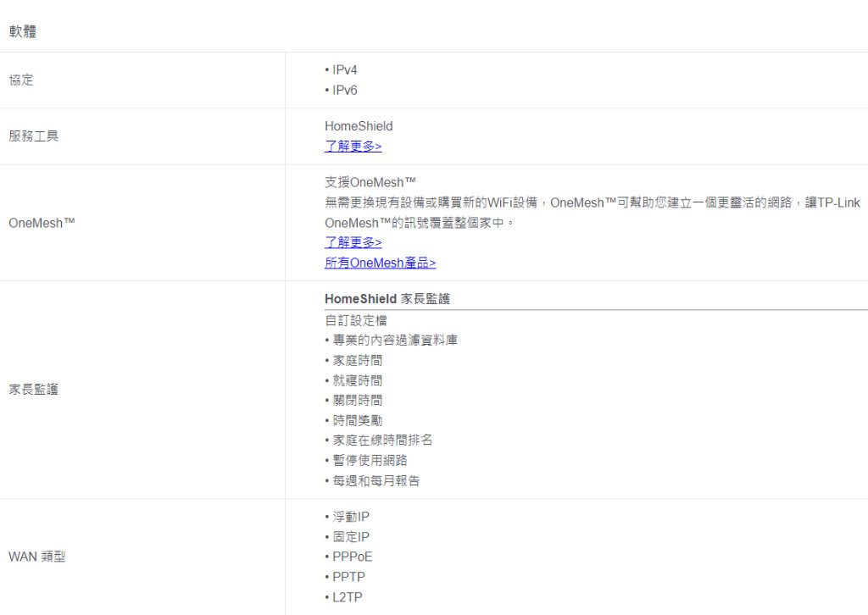The width and height of the screenshot is (868, 615).
Task: Open 了解更多 link under HomeShield
Action: (353, 147)
